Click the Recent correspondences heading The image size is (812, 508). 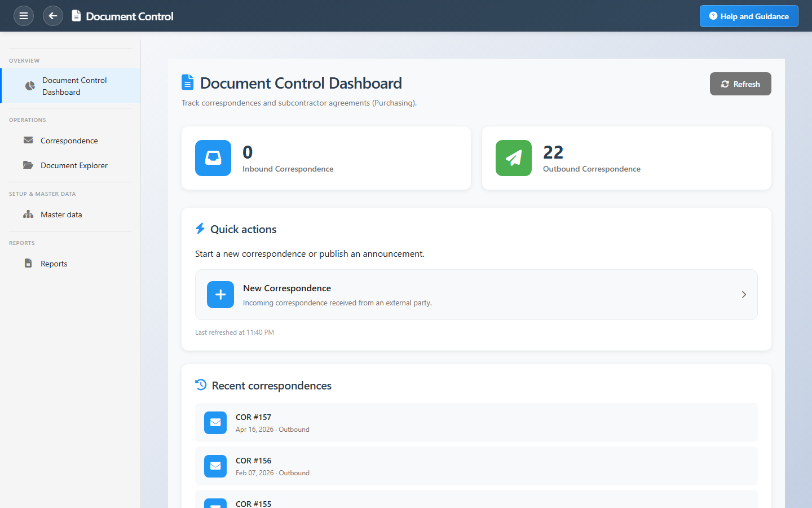coord(272,386)
